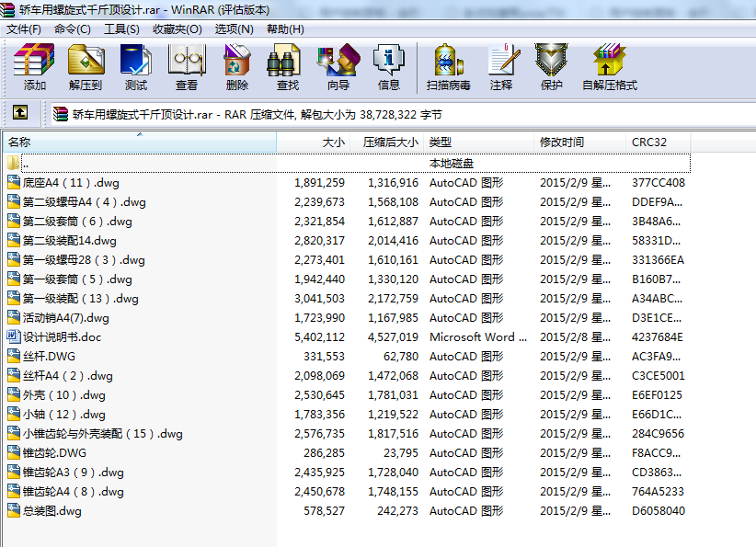Screen dimensions: 756x547
Task: Open the 文件(F) menu
Action: click(x=23, y=29)
